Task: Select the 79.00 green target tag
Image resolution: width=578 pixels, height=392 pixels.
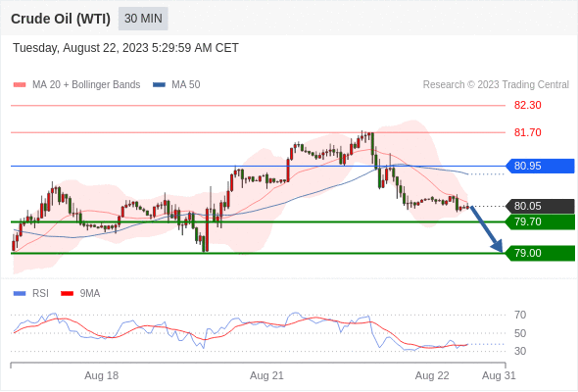Action: pyautogui.click(x=540, y=254)
